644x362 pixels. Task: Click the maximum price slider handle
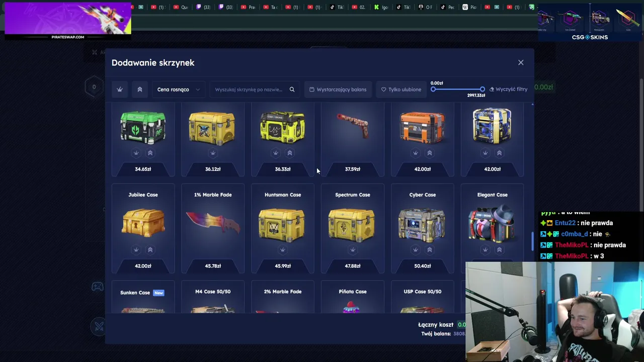pyautogui.click(x=482, y=89)
